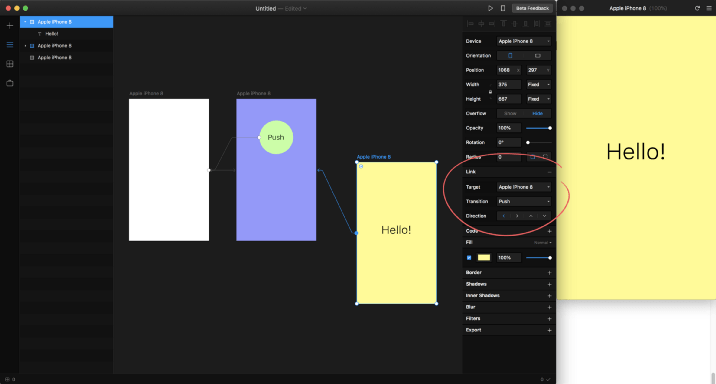
Task: Open the link Target dropdown
Action: tap(524, 187)
